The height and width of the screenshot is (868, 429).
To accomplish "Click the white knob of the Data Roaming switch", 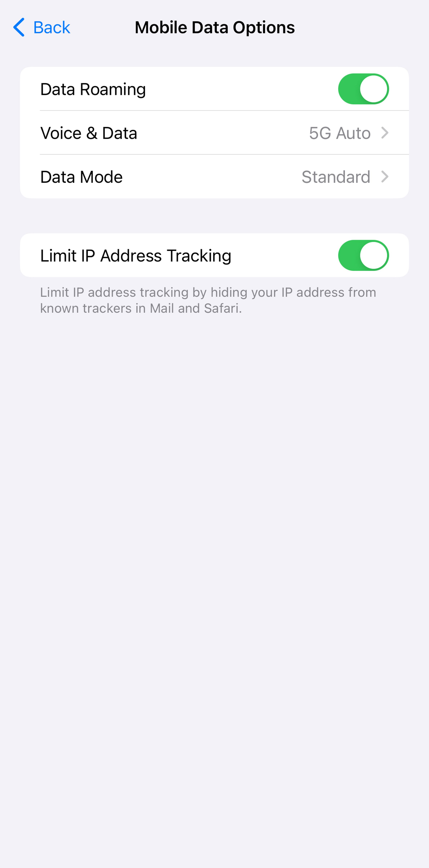I will pyautogui.click(x=373, y=89).
